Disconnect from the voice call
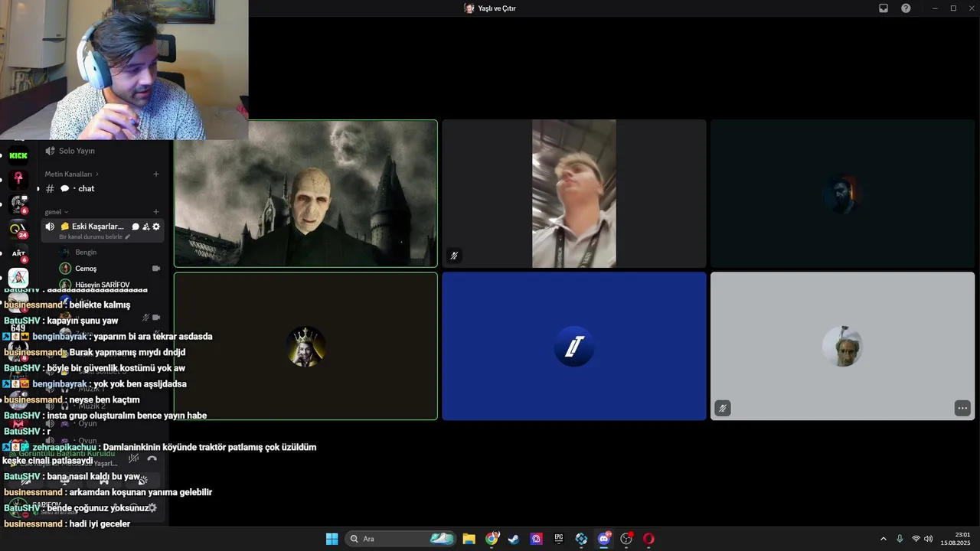This screenshot has width=980, height=551. [x=152, y=458]
